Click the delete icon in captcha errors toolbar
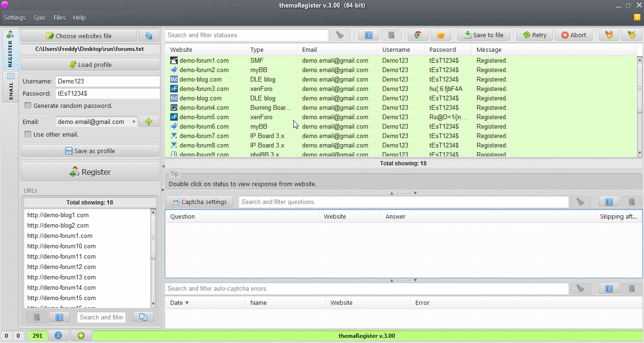The width and height of the screenshot is (644, 343). 632,288
